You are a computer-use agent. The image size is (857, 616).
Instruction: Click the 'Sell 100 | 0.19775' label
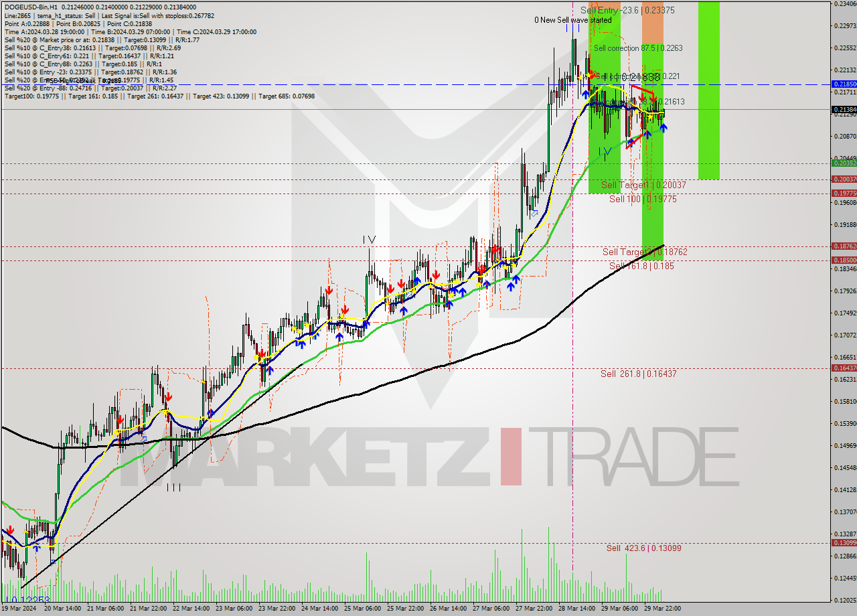point(643,199)
